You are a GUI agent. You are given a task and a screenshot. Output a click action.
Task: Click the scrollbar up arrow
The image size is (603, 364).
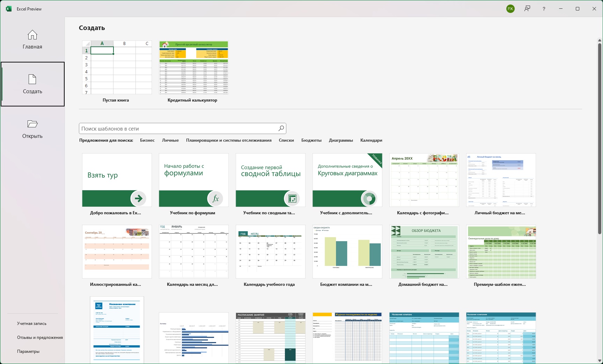(600, 40)
